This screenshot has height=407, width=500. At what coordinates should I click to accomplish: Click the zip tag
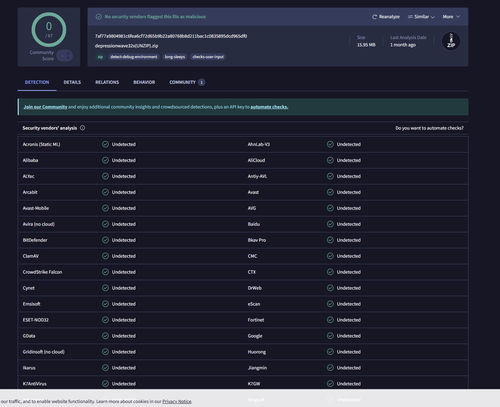(100, 57)
